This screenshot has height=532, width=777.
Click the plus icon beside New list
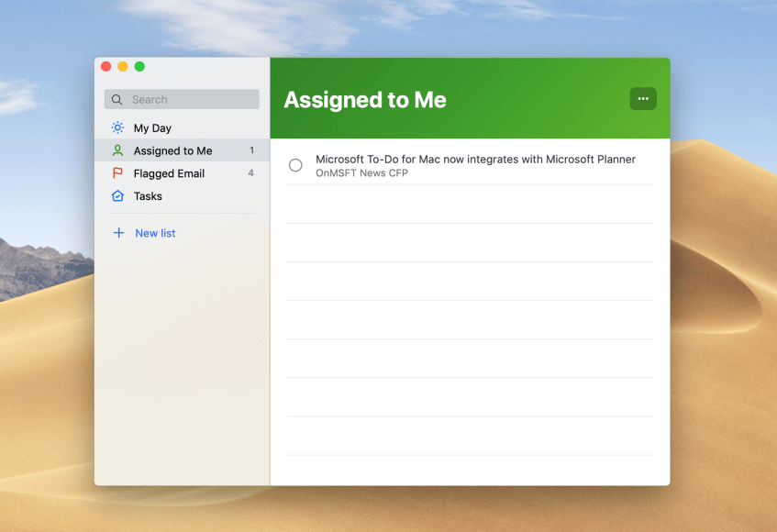coord(118,233)
